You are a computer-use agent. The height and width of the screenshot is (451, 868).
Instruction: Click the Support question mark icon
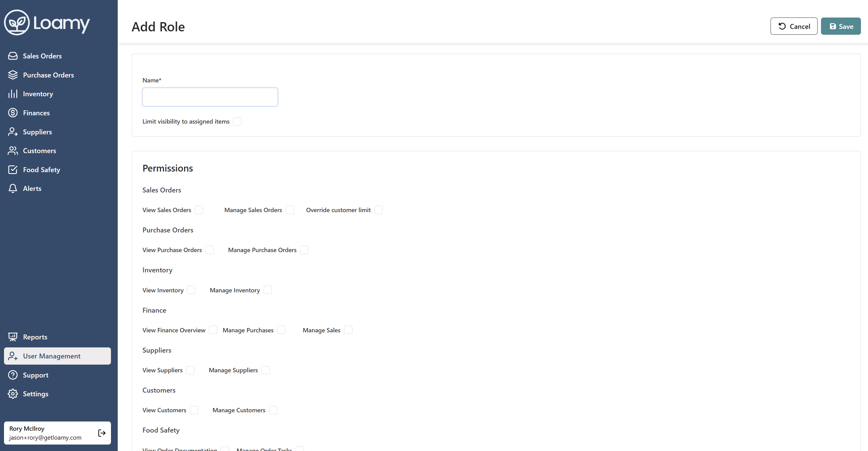click(x=13, y=375)
